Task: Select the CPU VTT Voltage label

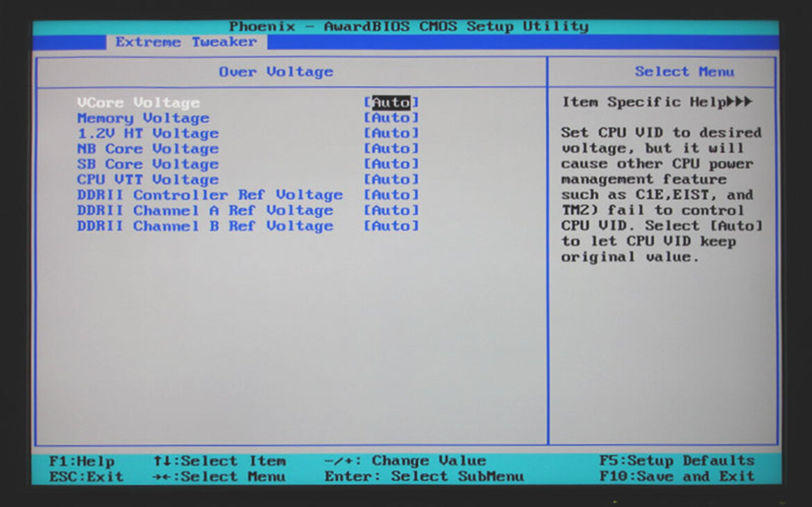Action: 148,180
